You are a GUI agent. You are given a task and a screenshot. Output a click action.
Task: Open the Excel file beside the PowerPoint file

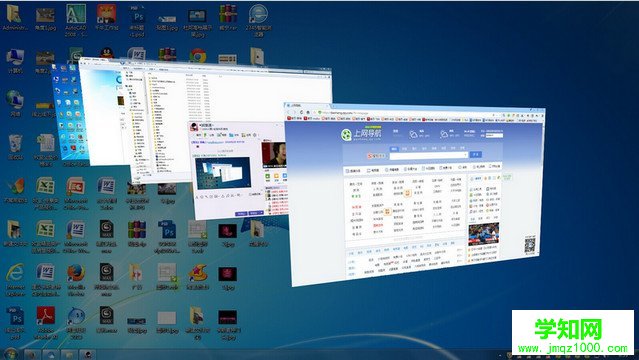tap(46, 193)
